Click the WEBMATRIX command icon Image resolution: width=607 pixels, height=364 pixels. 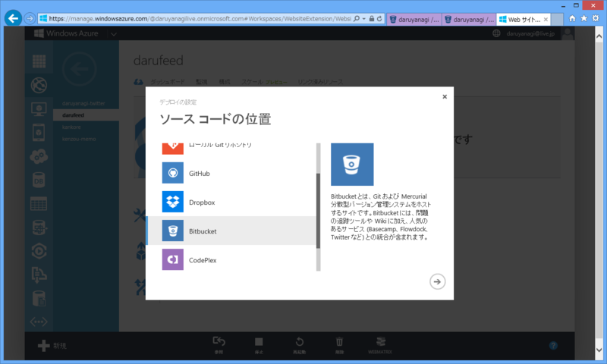pos(381,341)
